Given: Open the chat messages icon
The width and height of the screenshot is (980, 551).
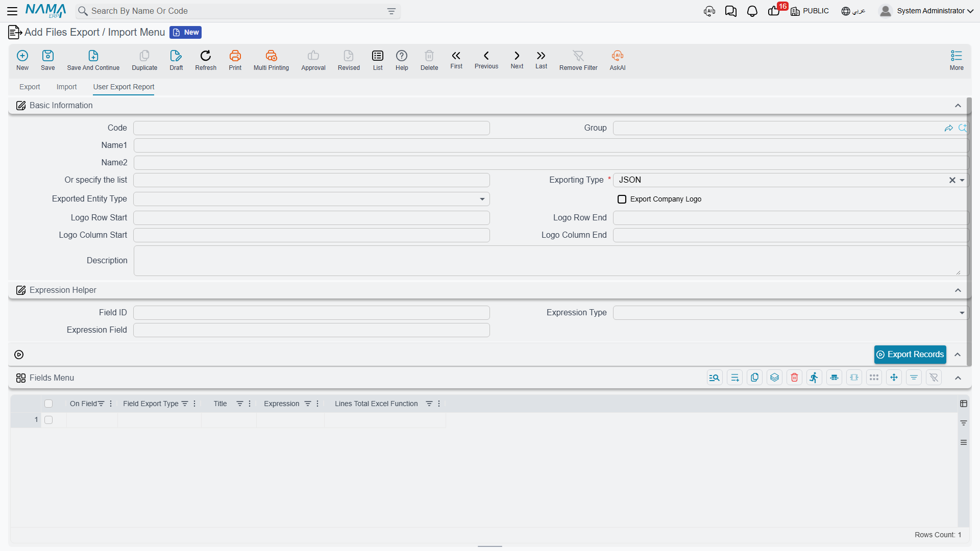Looking at the screenshot, I should (x=731, y=11).
